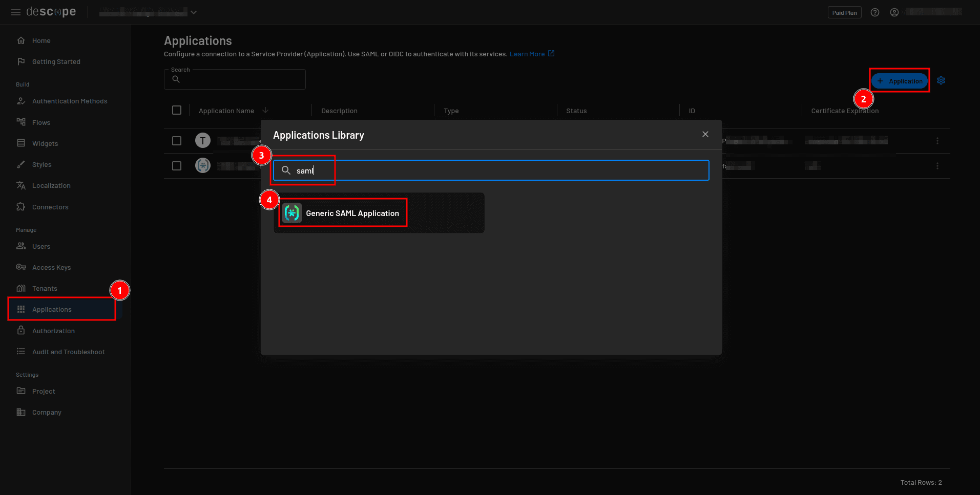The image size is (980, 495).
Task: Sort by Application Name column arrow
Action: click(265, 111)
